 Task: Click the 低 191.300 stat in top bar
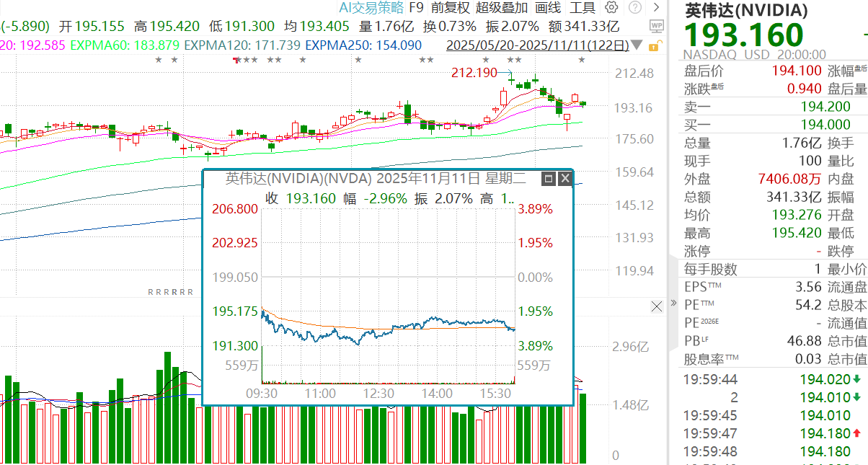click(242, 27)
